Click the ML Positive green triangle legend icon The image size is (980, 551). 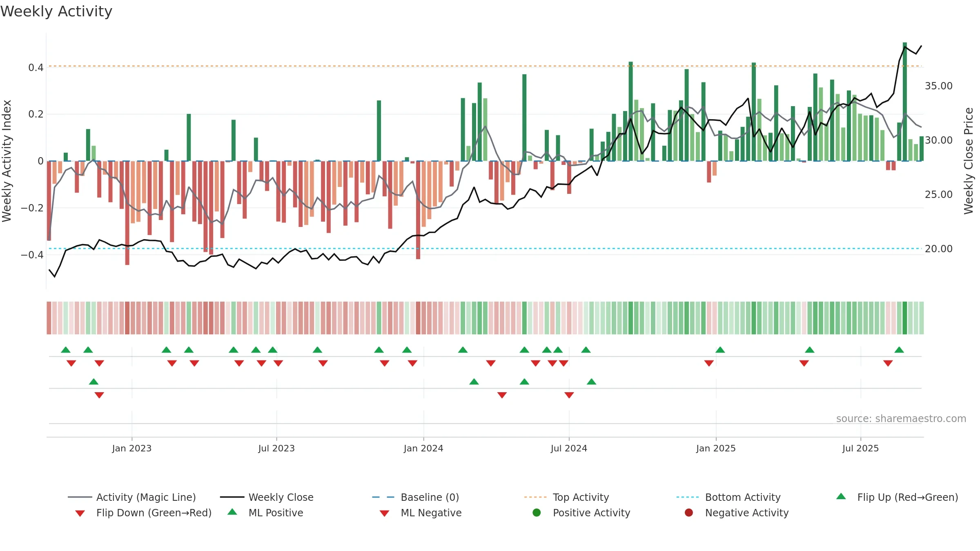232,512
